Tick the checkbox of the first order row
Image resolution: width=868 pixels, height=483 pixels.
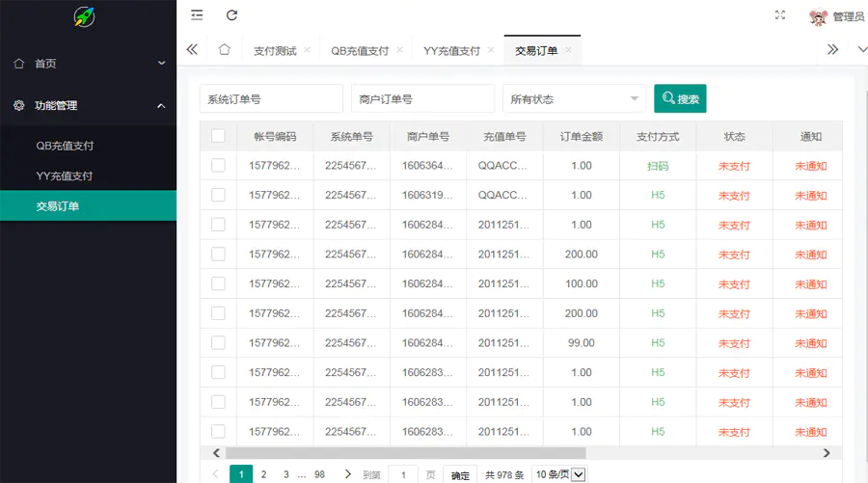218,166
